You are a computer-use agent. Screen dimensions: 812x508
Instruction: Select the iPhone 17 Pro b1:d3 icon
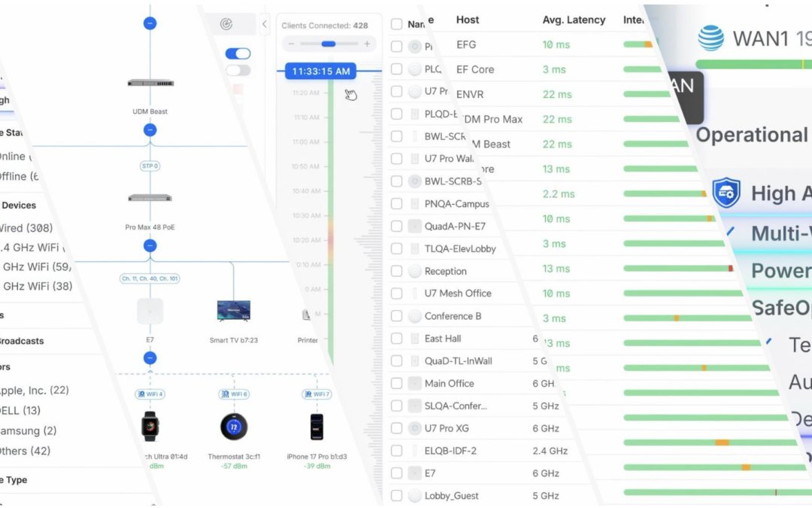coord(317,427)
